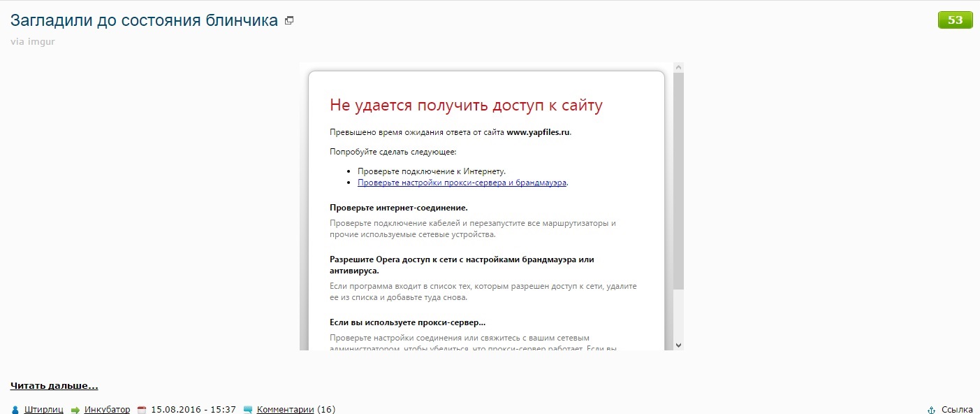The height and width of the screenshot is (414, 980).
Task: Click the 'via imgur' source text
Action: click(x=33, y=41)
